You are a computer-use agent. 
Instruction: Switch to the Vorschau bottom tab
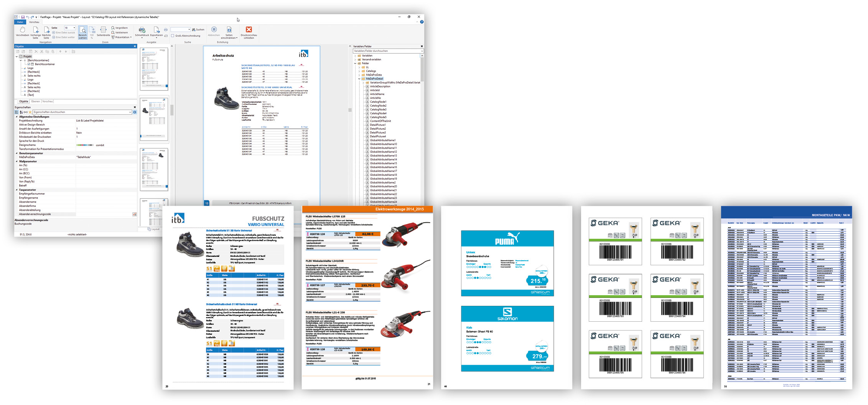point(48,101)
